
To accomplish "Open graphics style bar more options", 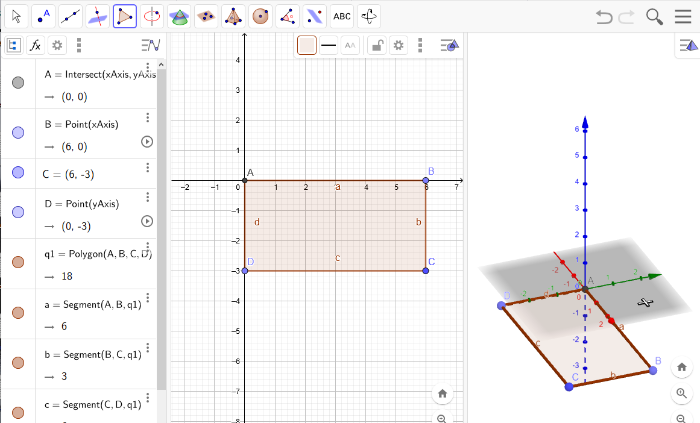I will [420, 45].
